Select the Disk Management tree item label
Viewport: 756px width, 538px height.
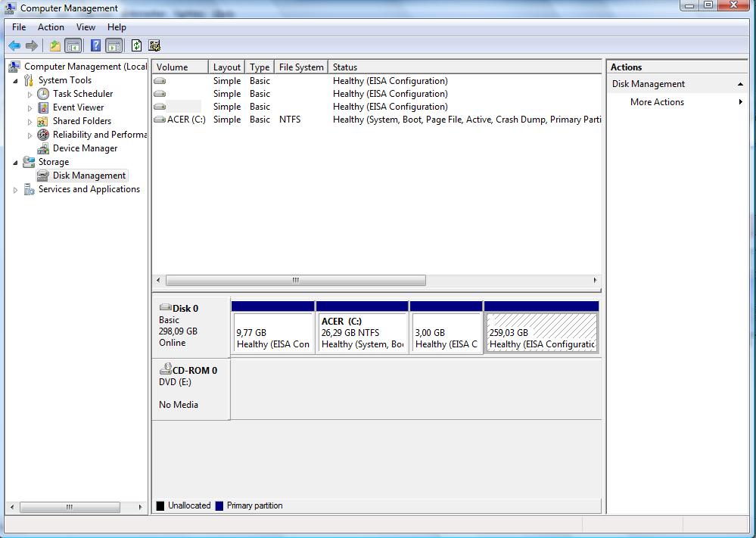click(89, 176)
